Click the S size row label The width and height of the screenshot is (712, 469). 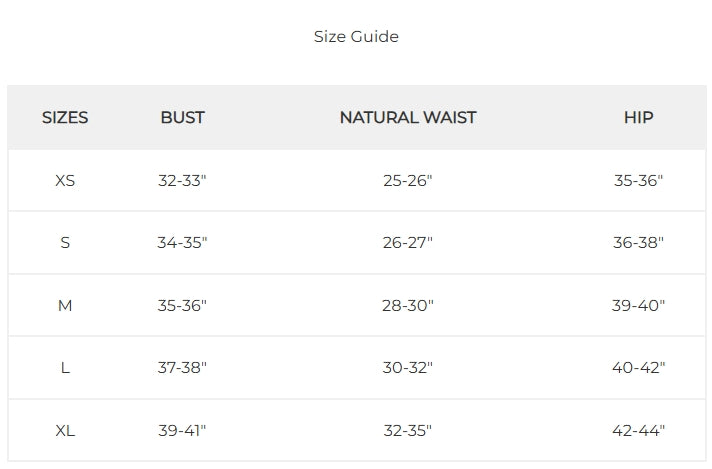click(x=65, y=243)
